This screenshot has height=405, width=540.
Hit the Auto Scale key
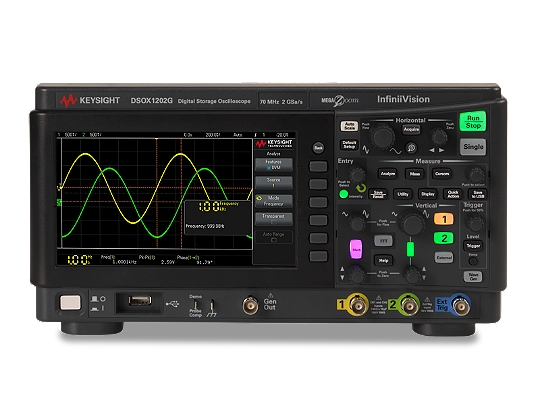(x=349, y=126)
